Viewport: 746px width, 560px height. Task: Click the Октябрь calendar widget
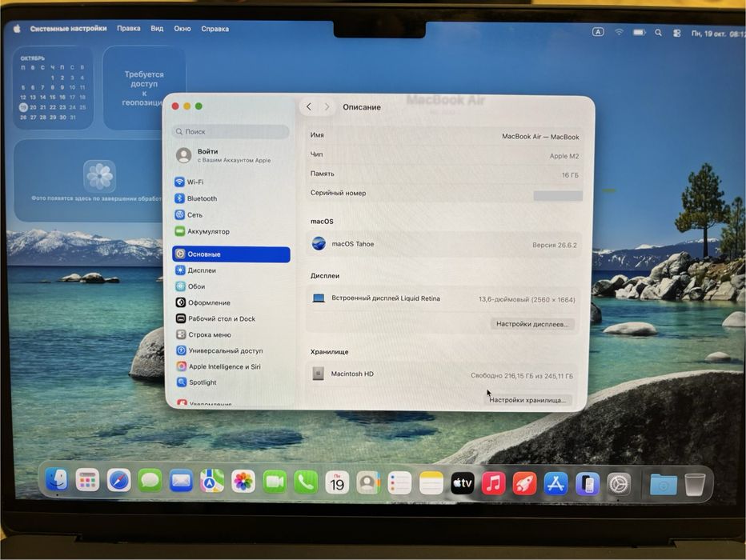click(x=53, y=87)
